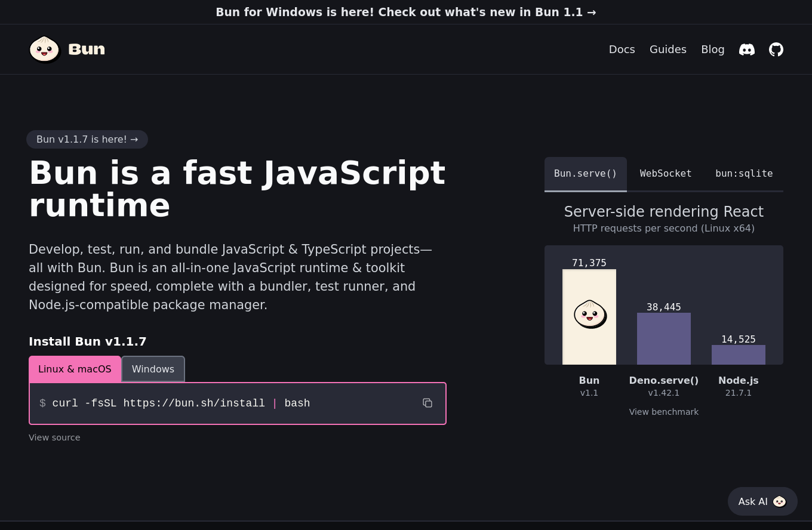Image resolution: width=812 pixels, height=530 pixels.
Task: Switch to the bun:sqlite benchmark tab
Action: pos(744,174)
